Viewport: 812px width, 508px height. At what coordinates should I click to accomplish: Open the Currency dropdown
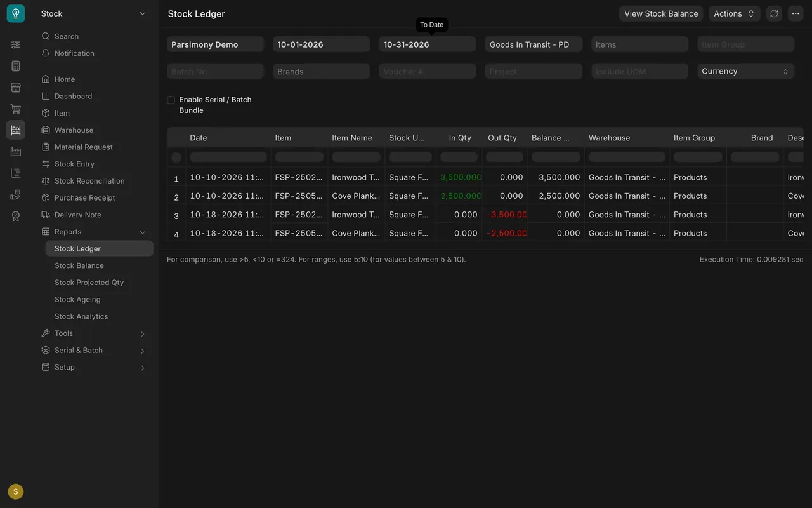(x=746, y=71)
